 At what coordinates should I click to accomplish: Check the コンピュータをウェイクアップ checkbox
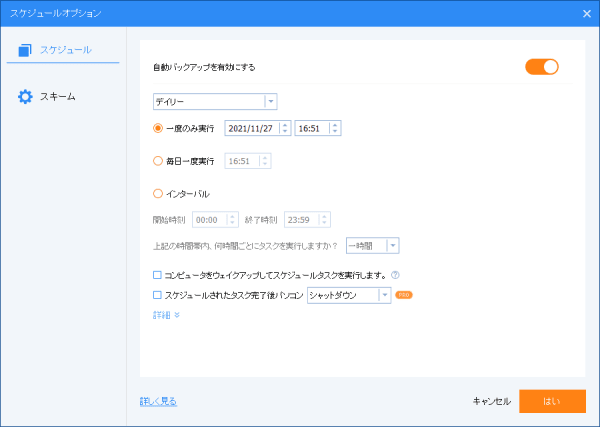coord(157,275)
